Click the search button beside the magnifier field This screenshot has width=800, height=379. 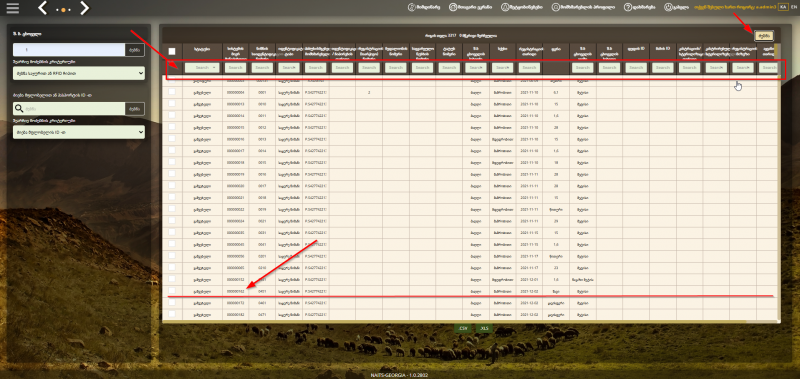tap(135, 108)
